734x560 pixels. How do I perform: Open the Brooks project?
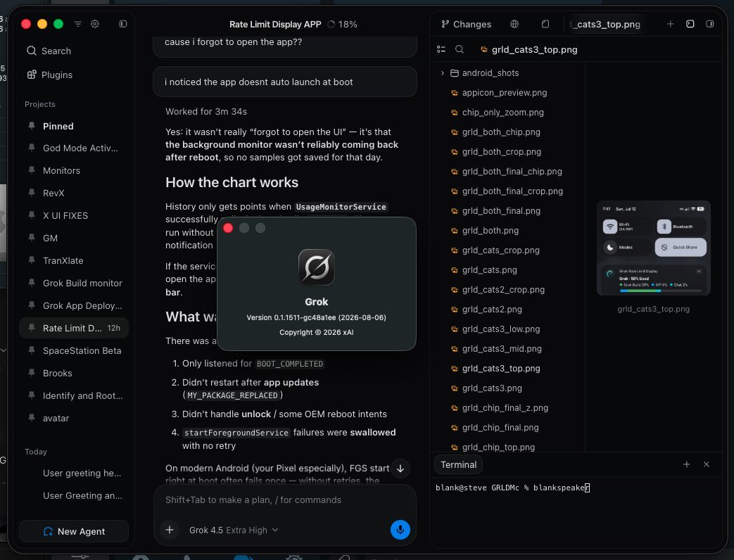(74, 373)
